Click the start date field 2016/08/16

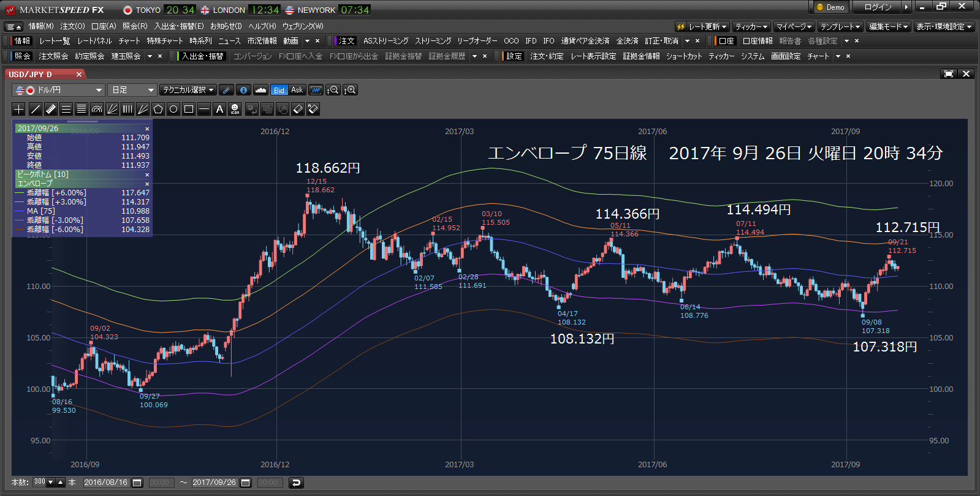pos(106,483)
